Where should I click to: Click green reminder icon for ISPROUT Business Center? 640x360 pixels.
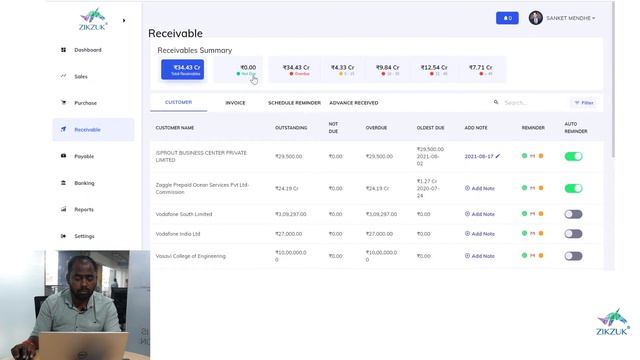coord(524,156)
